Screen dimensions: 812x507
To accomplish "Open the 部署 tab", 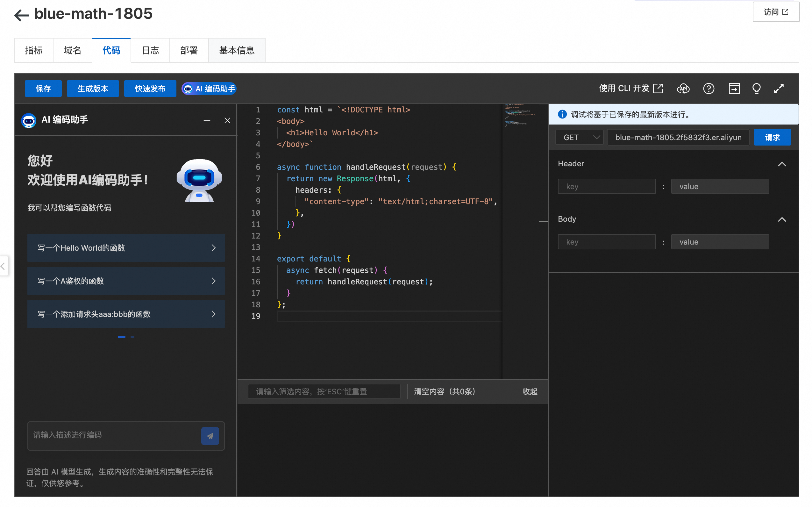I will tap(189, 50).
